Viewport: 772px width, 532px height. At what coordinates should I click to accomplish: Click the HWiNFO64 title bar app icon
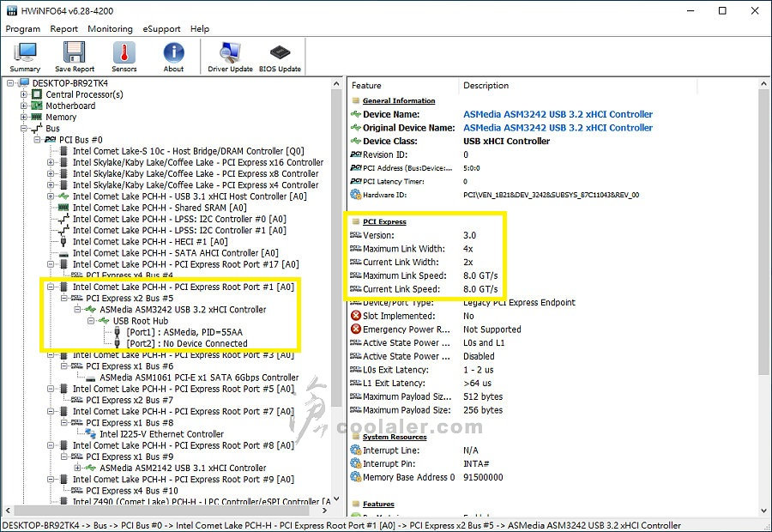point(12,10)
